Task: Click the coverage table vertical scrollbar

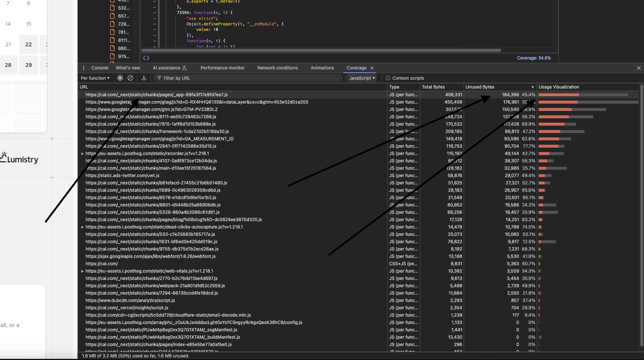Action: click(642, 215)
